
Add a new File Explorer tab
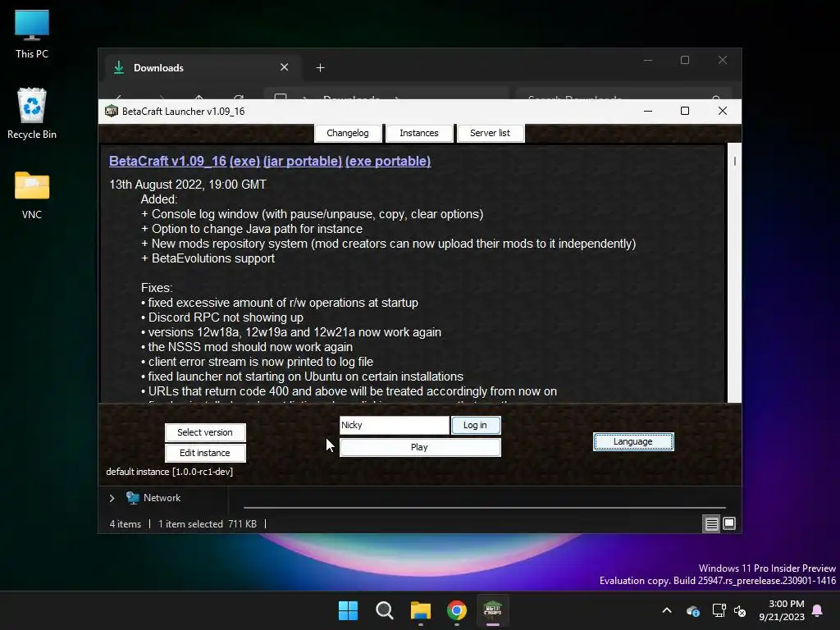[321, 67]
